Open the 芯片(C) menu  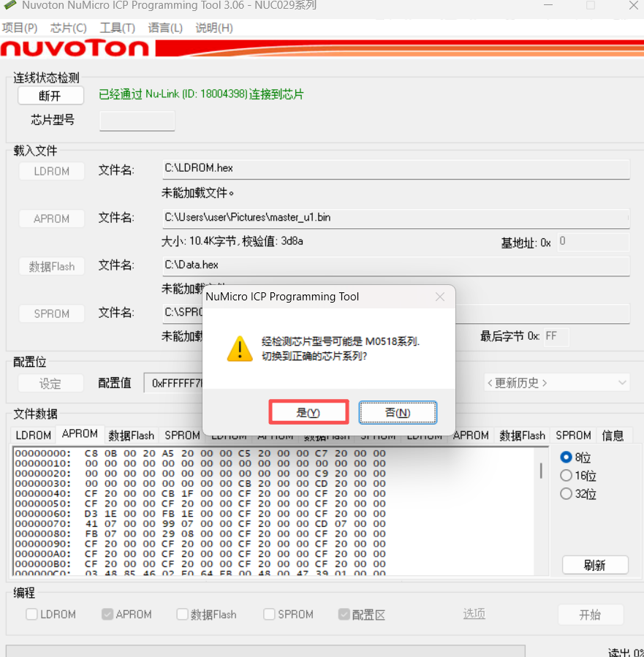click(68, 28)
